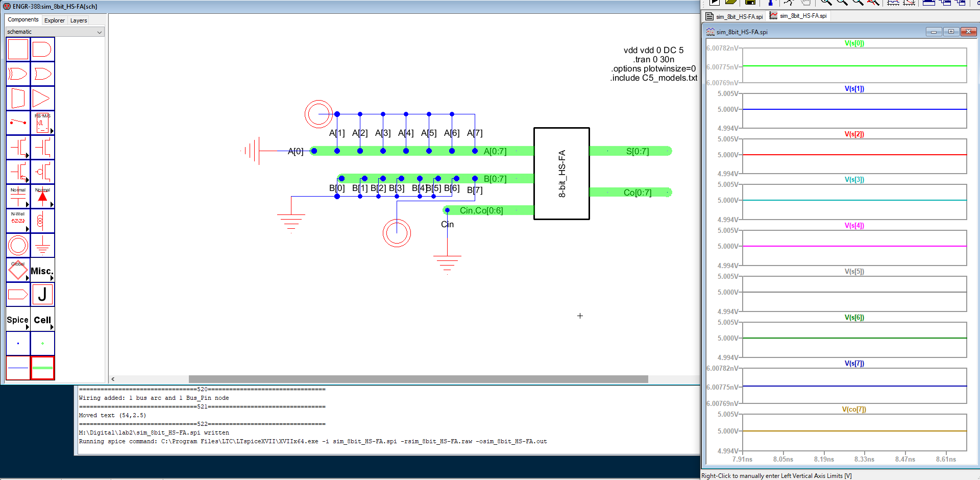The image size is (980, 480).
Task: Select the Cin export label
Action: pyautogui.click(x=447, y=224)
